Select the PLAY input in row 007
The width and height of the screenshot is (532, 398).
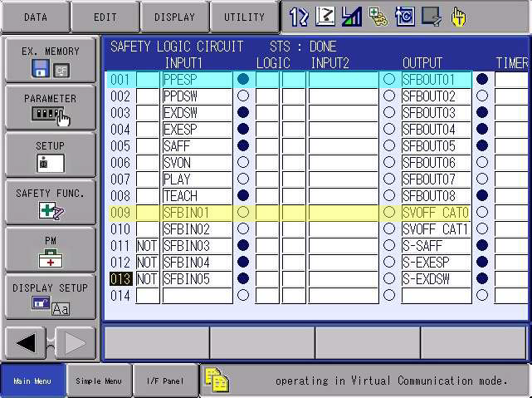tap(198, 179)
